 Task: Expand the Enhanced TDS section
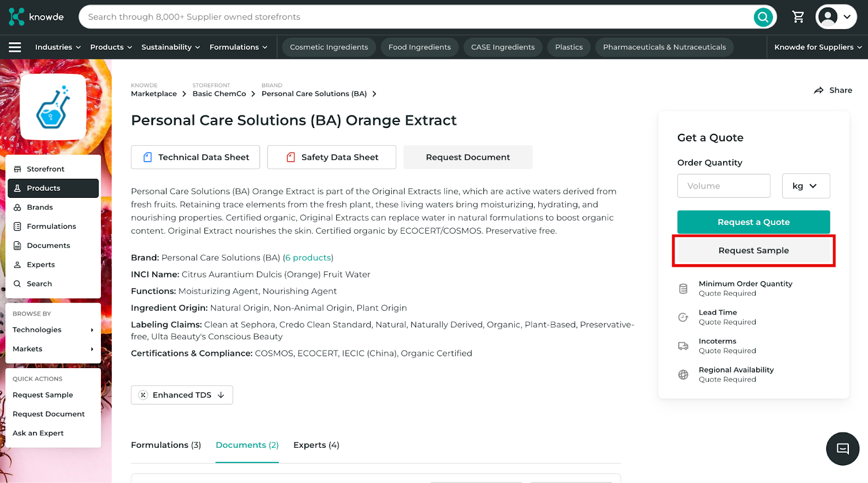point(182,395)
